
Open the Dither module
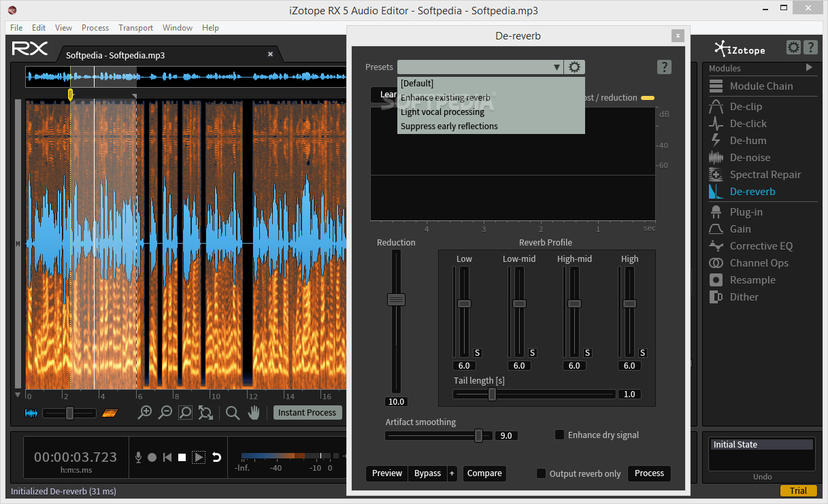pyautogui.click(x=734, y=297)
